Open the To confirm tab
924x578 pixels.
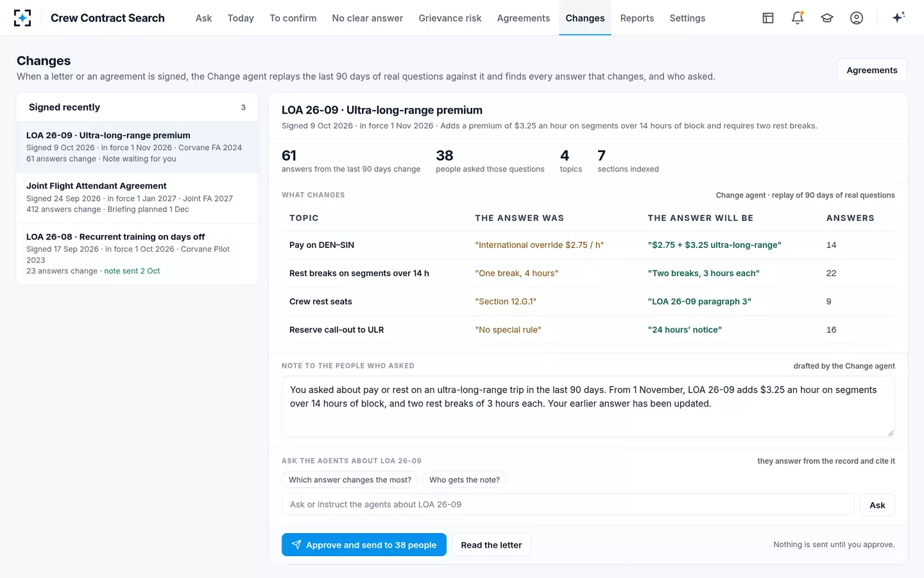(293, 18)
